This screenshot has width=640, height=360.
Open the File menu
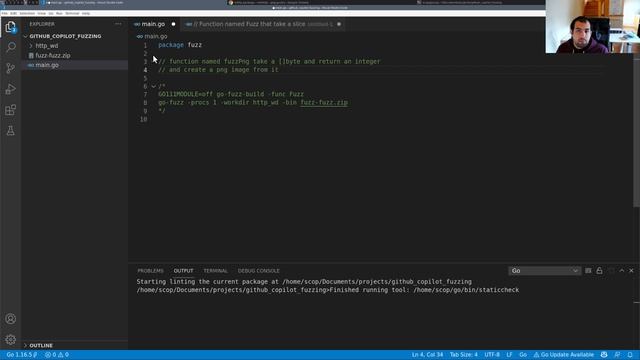tap(4, 13)
